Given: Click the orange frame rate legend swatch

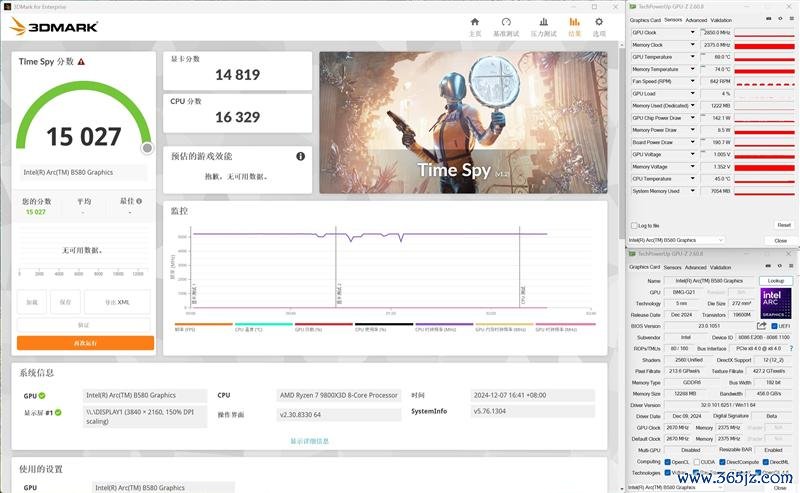Looking at the screenshot, I should point(204,324).
